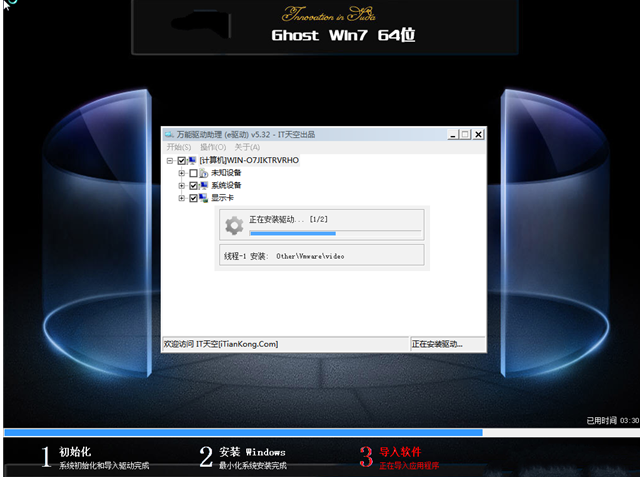640x477 pixels.
Task: Click the 已用时间 03:30 timer text
Action: pos(613,421)
